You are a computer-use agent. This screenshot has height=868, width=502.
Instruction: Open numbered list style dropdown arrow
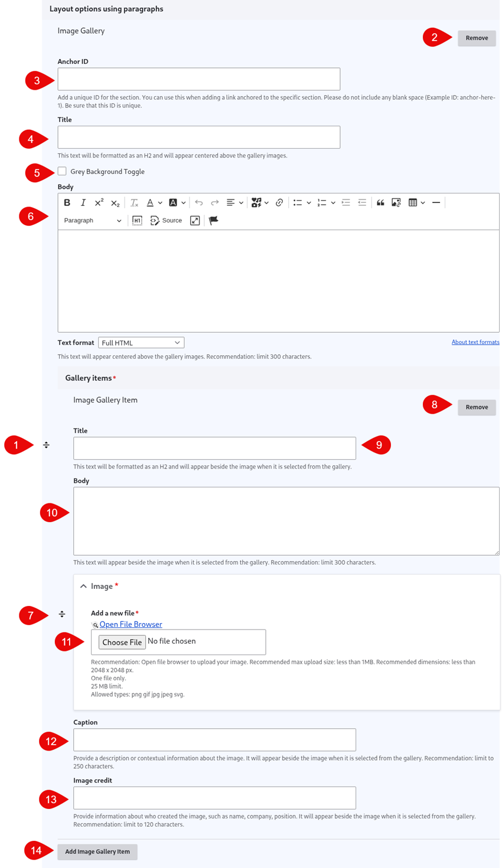[333, 203]
